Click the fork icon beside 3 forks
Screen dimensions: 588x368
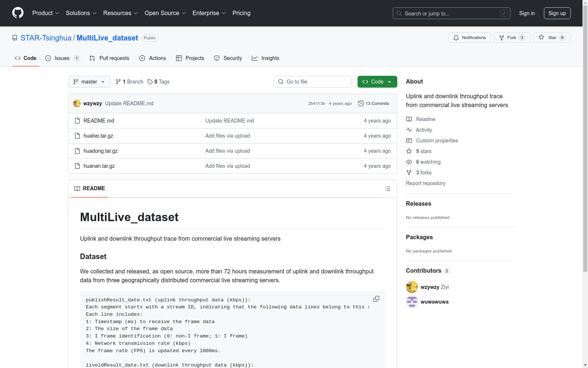(409, 173)
